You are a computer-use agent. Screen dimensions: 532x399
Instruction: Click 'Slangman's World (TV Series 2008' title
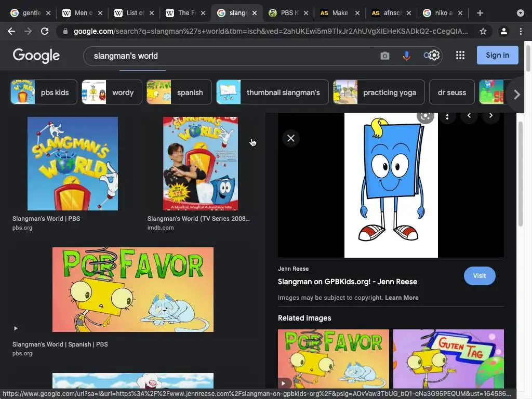click(198, 219)
